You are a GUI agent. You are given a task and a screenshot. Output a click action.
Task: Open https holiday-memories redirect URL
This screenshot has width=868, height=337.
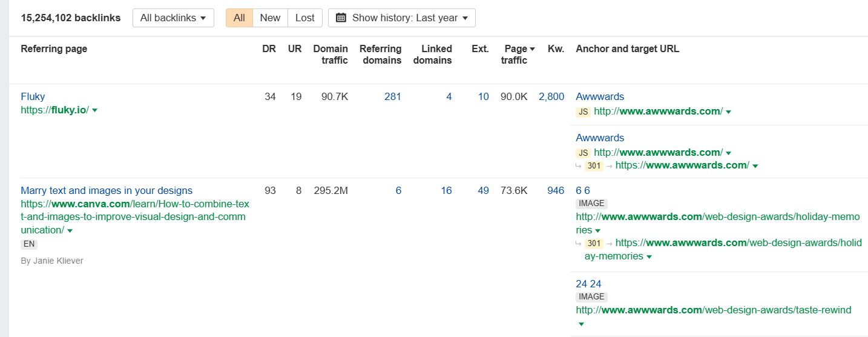(723, 249)
